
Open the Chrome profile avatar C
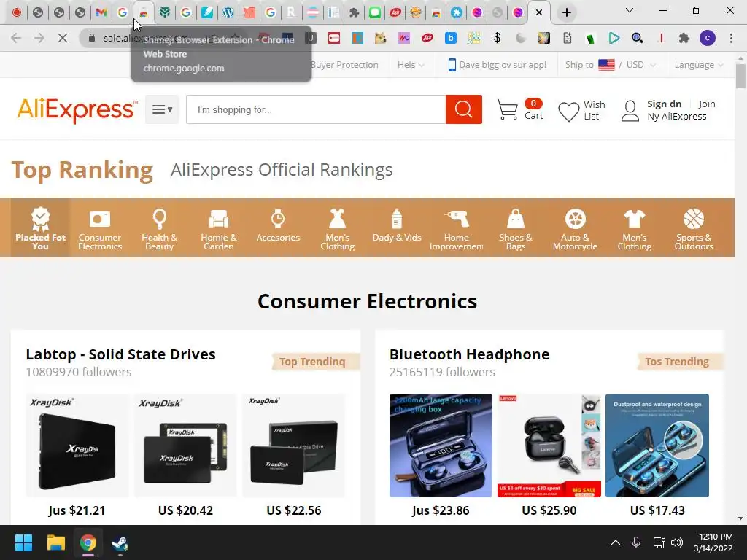tap(708, 38)
